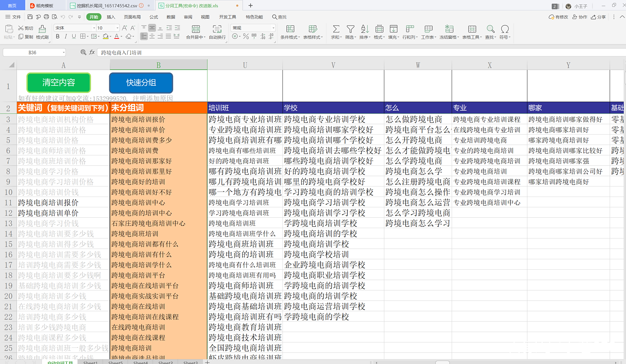The image size is (626, 364).
Task: Click the Cut (剪切) scissors icon
Action: pyautogui.click(x=21, y=28)
